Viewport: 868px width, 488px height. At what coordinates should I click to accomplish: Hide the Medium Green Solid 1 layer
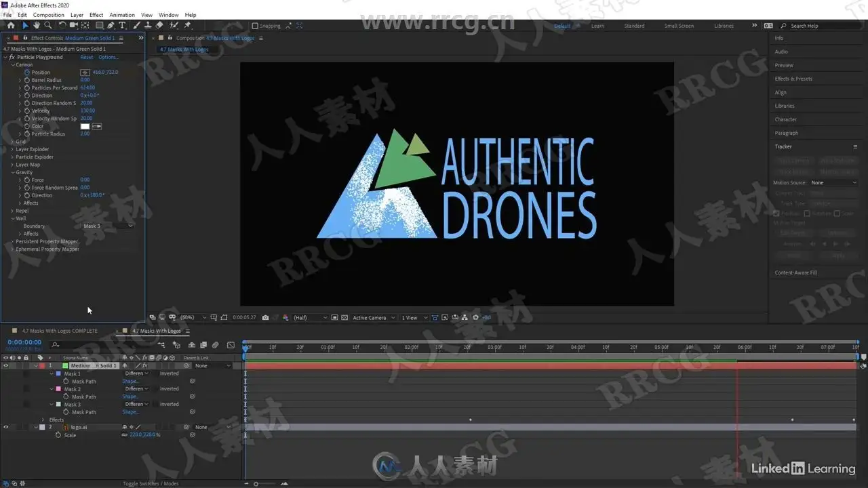click(6, 366)
